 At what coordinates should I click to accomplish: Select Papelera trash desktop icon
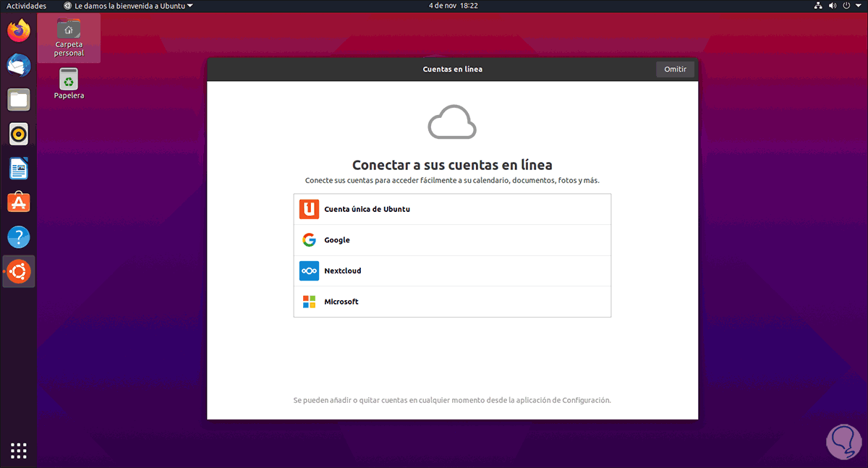coord(69,84)
